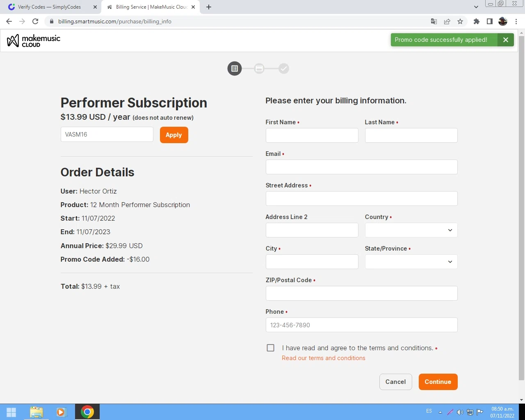Viewport: 525px width, 420px height.
Task: Continue to the next purchase step
Action: click(x=438, y=382)
